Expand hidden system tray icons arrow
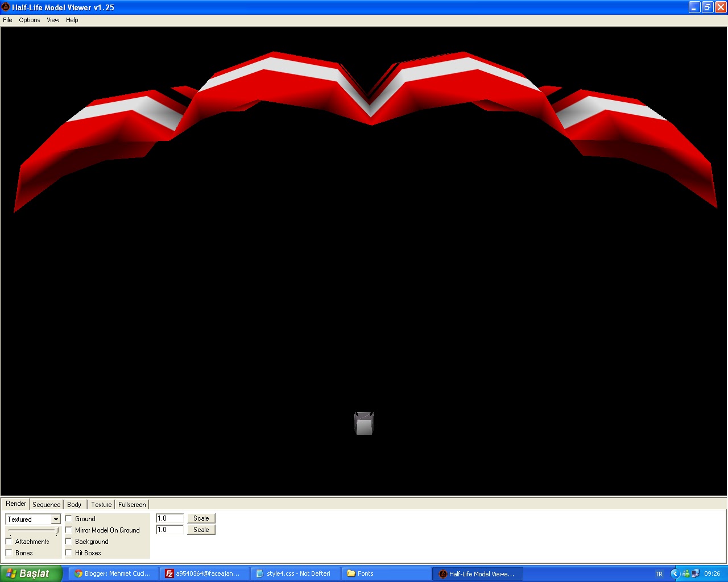Viewport: 728px width, 582px height. (675, 573)
